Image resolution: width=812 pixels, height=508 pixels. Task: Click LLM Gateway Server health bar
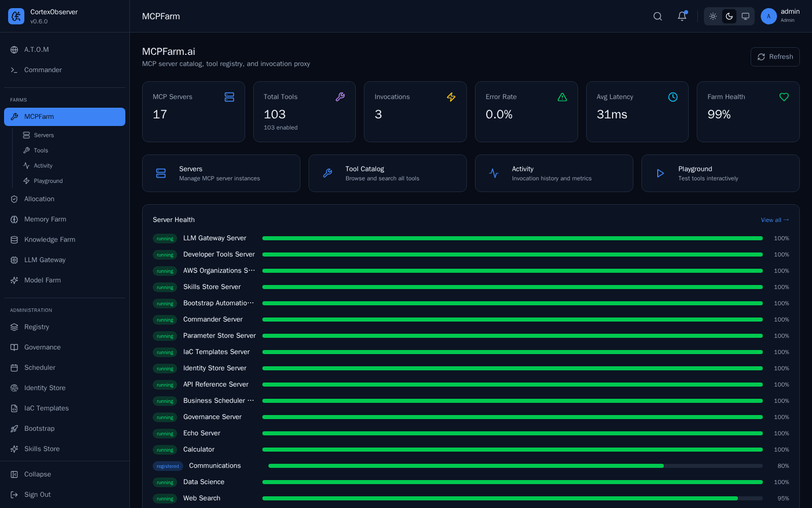click(x=513, y=238)
